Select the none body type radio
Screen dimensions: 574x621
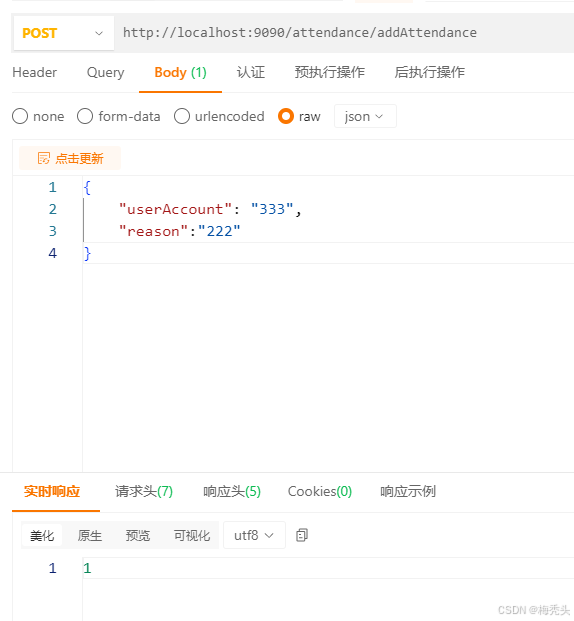click(x=20, y=116)
